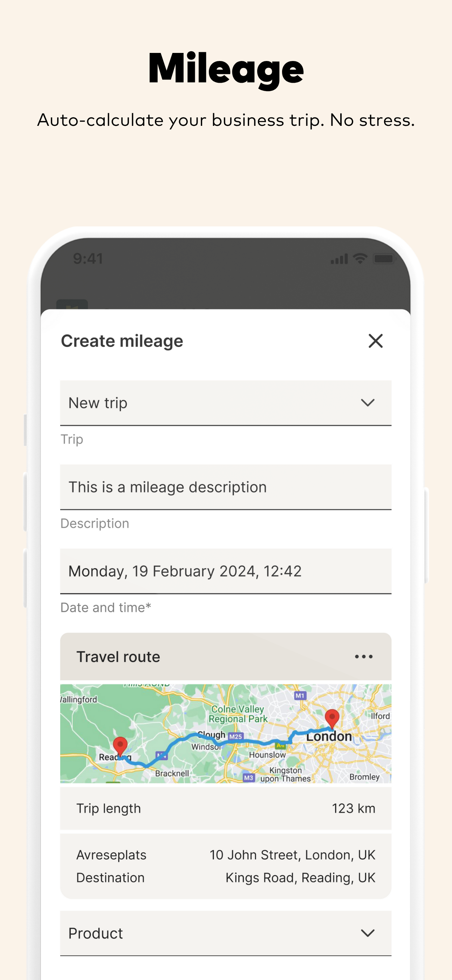The width and height of the screenshot is (452, 980).
Task: Tap the Wi-Fi status icon
Action: pyautogui.click(x=360, y=259)
